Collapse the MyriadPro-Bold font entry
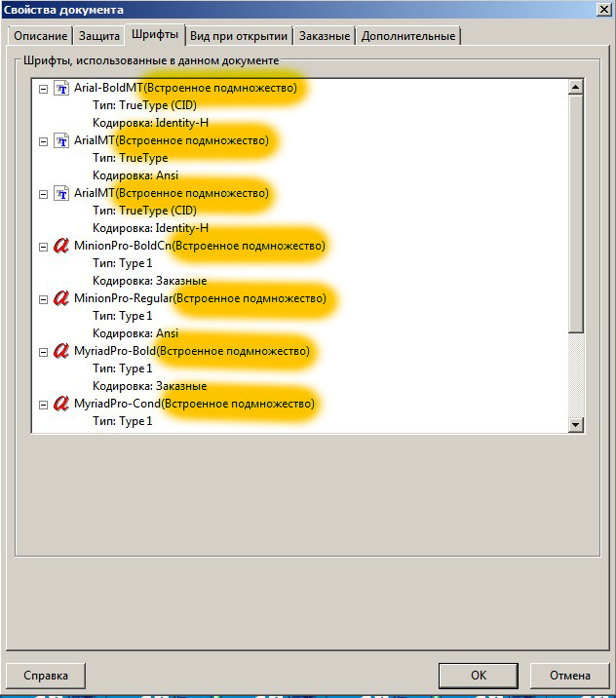 (x=43, y=352)
